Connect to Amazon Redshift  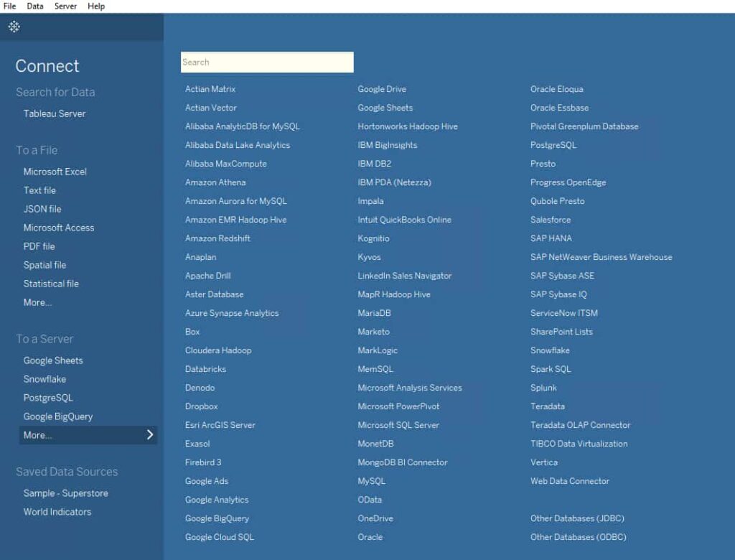coord(217,238)
